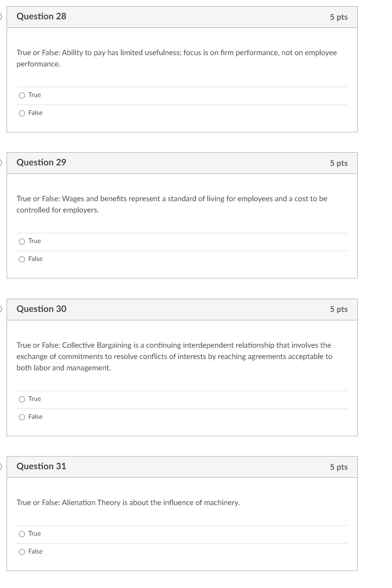392x588 pixels.
Task: Pick False for Question 31
Action: click(x=22, y=552)
